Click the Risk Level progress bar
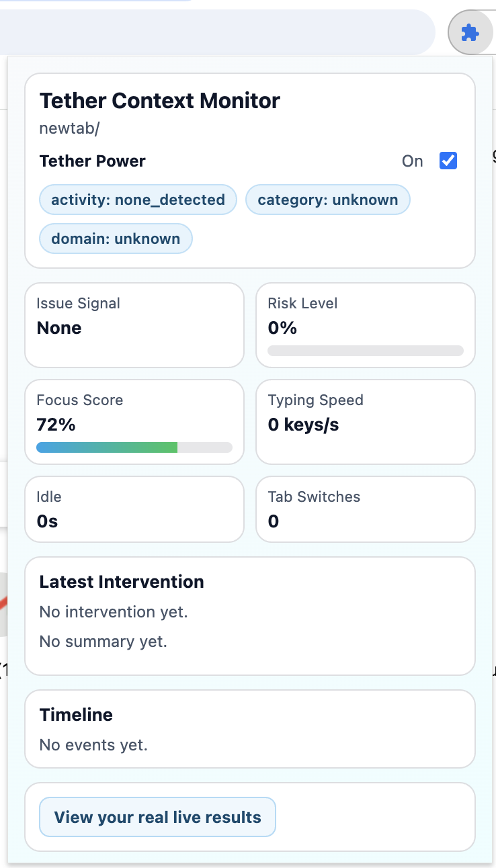Viewport: 496px width, 868px height. pos(365,351)
